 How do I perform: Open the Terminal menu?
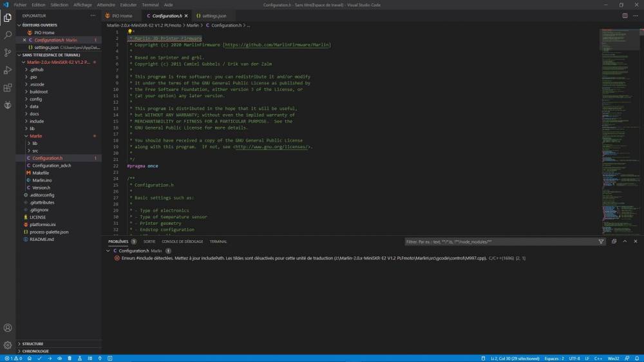(150, 5)
